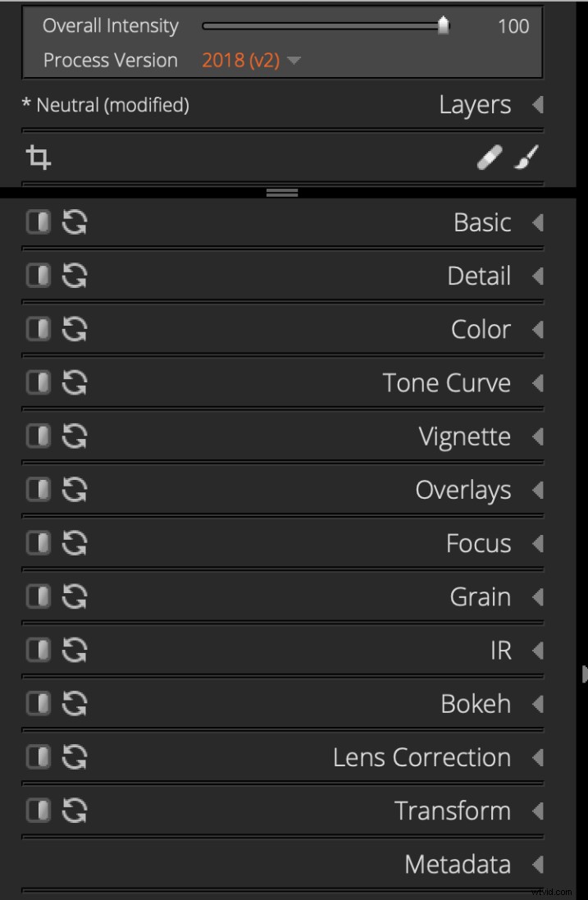
Task: Reset the Transform panel settings
Action: [74, 811]
